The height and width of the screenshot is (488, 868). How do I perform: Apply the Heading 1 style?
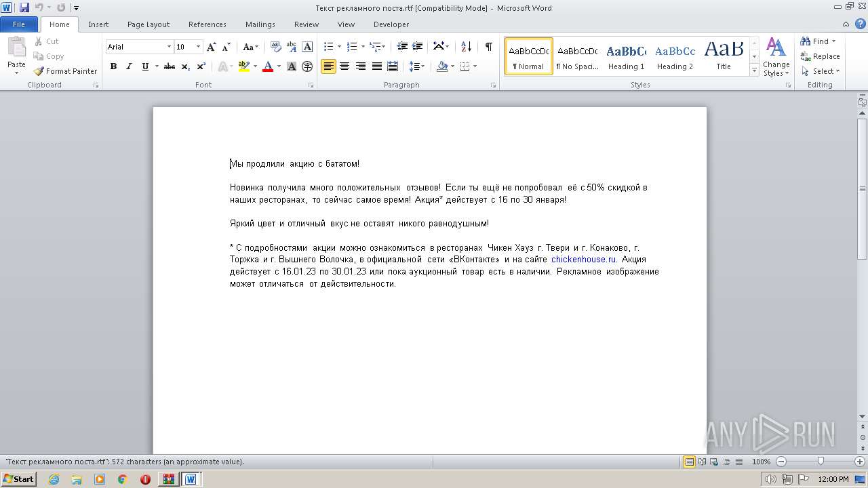(x=626, y=56)
